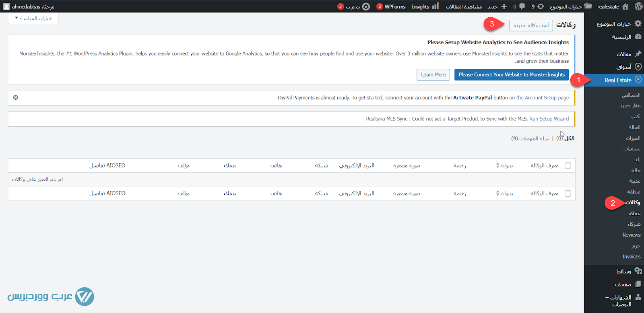The width and height of the screenshot is (644, 313).
Task: Click the أضف وكالة جديدة button
Action: (x=531, y=25)
